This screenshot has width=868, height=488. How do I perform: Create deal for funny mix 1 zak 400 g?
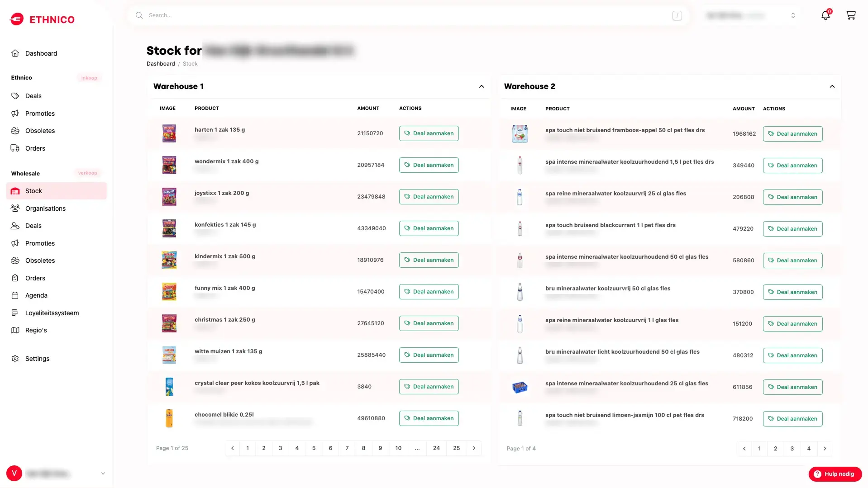429,292
